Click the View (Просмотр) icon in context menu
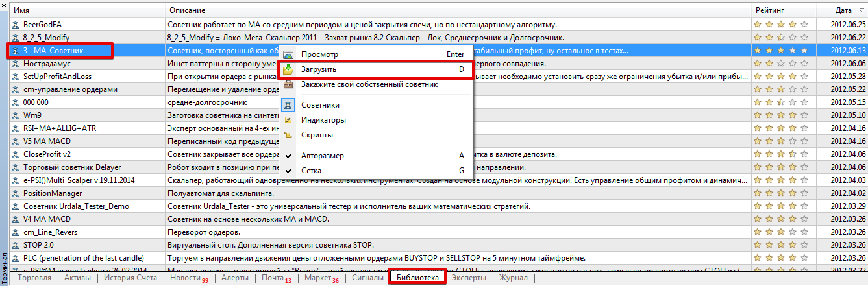Viewport: 868px width, 286px height. (288, 55)
